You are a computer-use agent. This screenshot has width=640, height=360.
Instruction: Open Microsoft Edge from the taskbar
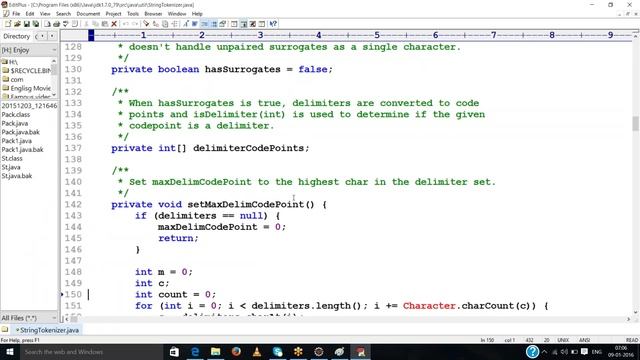(x=195, y=352)
